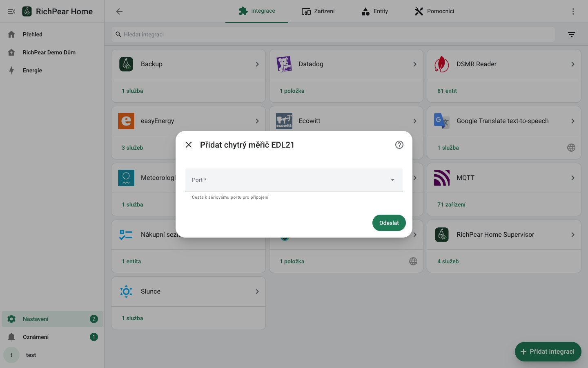Close the EDL21 smart meter dialog
This screenshot has width=588, height=368.
189,145
